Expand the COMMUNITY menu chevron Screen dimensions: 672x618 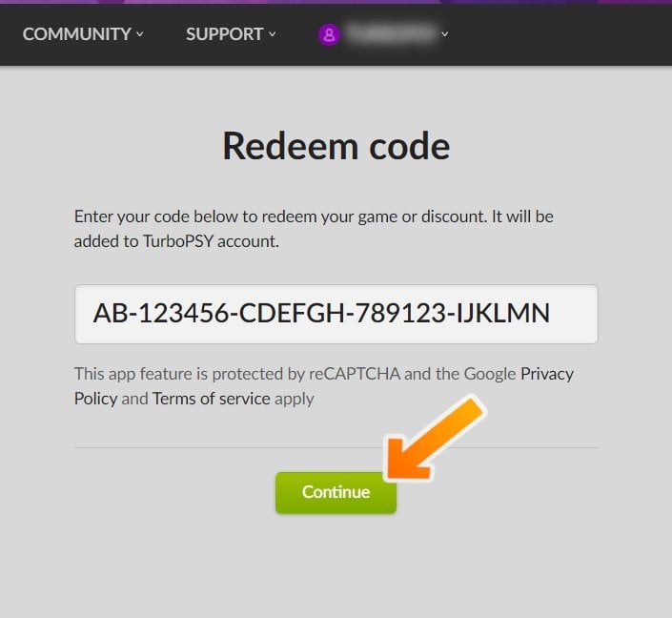click(x=140, y=34)
